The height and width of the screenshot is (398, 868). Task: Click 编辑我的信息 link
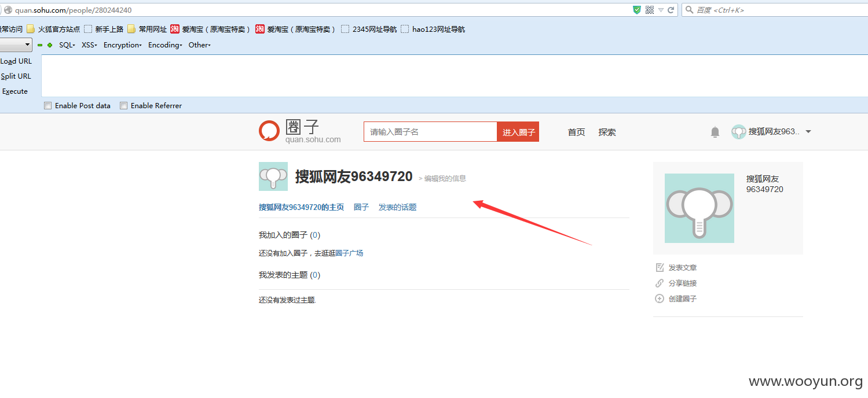[x=445, y=178]
